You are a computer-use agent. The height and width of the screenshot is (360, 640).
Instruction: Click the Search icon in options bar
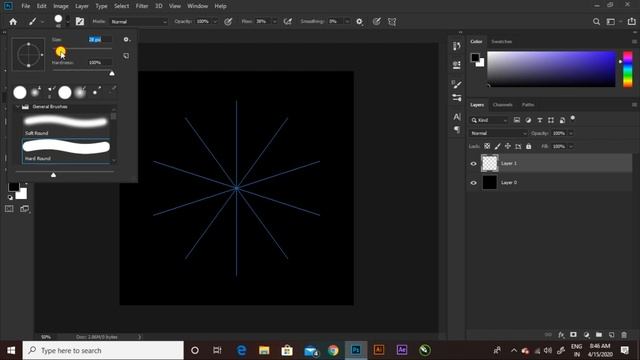pyautogui.click(x=596, y=22)
